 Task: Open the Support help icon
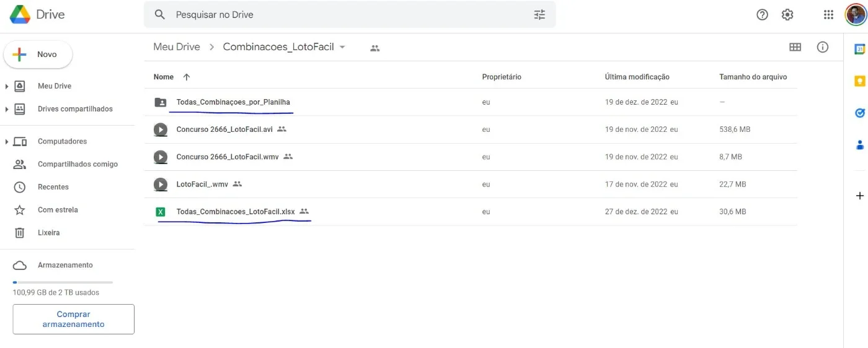[763, 15]
